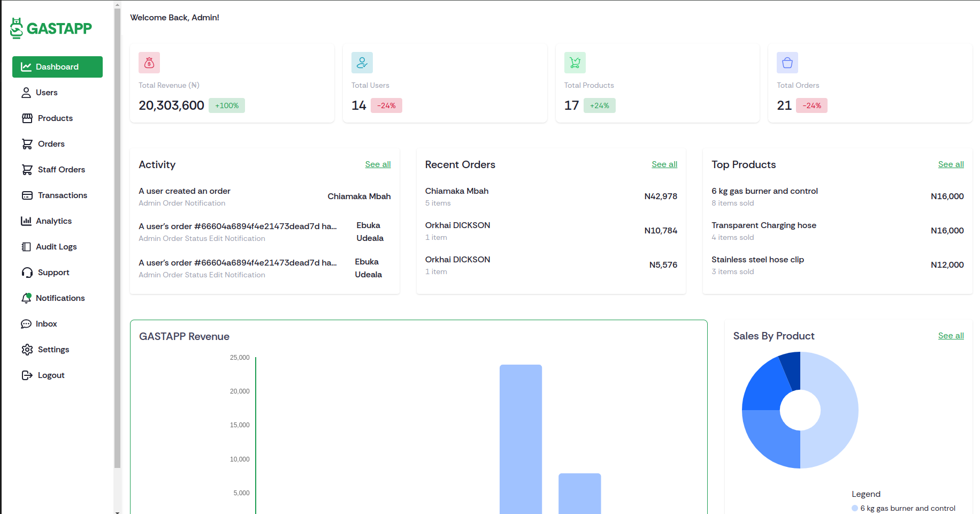Click the Users person icon

tap(26, 93)
